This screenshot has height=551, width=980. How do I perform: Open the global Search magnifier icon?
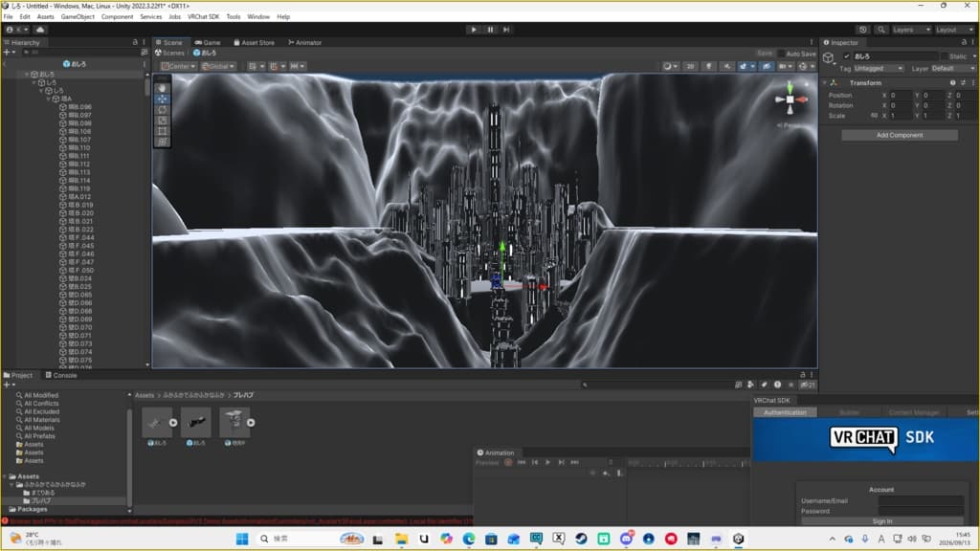880,30
